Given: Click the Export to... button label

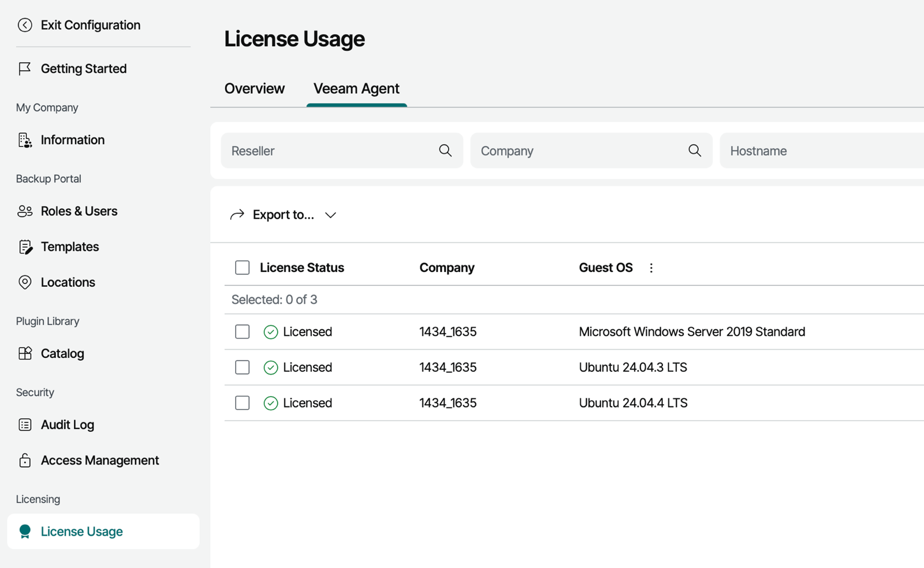Looking at the screenshot, I should tap(284, 215).
